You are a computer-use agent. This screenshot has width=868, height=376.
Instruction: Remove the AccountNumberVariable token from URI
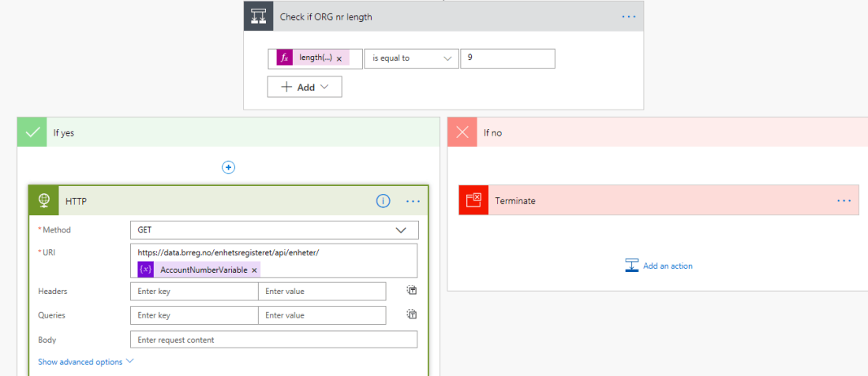pyautogui.click(x=254, y=270)
